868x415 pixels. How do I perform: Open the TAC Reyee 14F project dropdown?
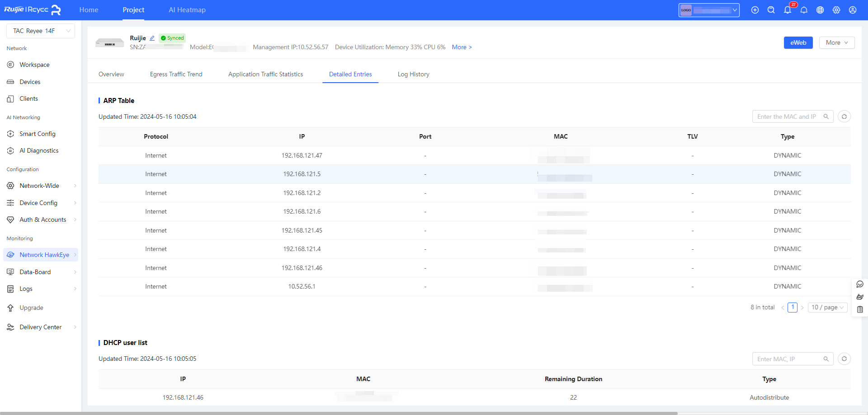41,31
